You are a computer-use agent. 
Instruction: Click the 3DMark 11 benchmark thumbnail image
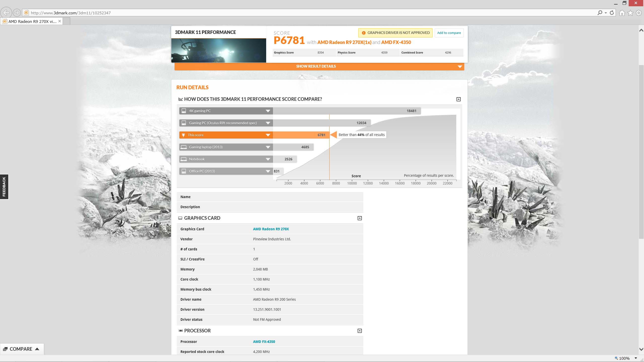219,50
